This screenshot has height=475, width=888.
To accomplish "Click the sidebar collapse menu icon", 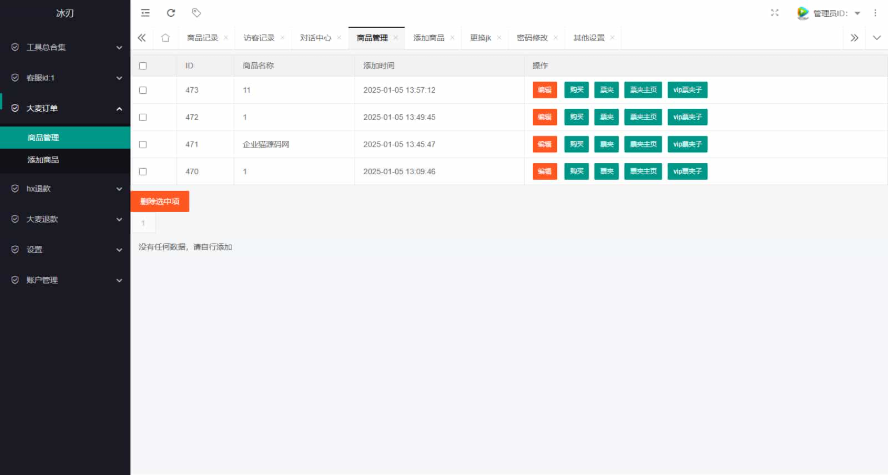I will pyautogui.click(x=145, y=13).
